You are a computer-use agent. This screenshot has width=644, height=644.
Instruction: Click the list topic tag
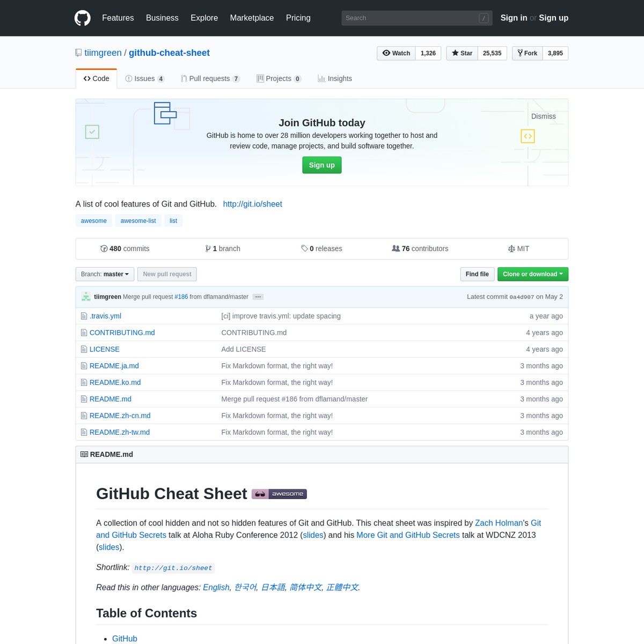coord(173,221)
